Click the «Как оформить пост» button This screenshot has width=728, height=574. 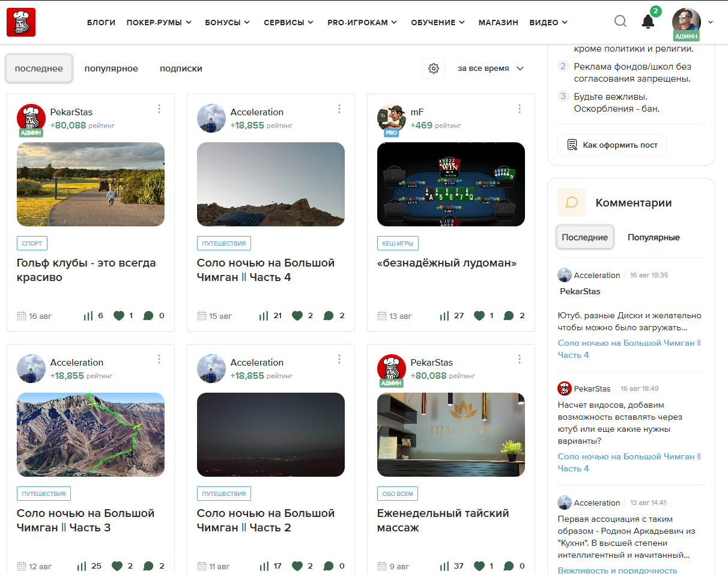pyautogui.click(x=612, y=145)
